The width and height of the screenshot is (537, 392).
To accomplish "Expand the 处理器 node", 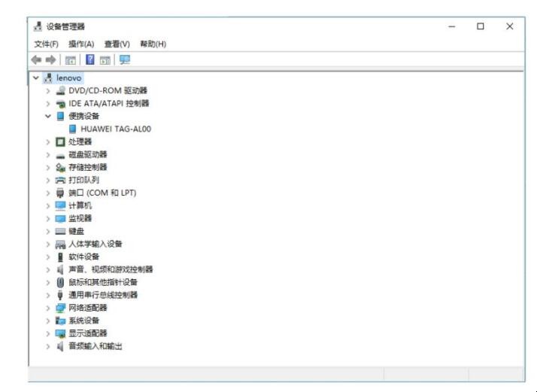I will (48, 142).
